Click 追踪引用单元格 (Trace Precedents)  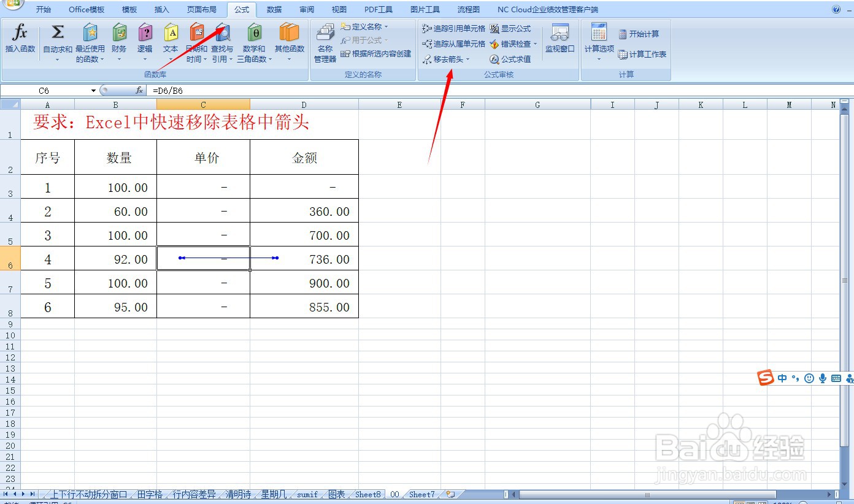[454, 29]
